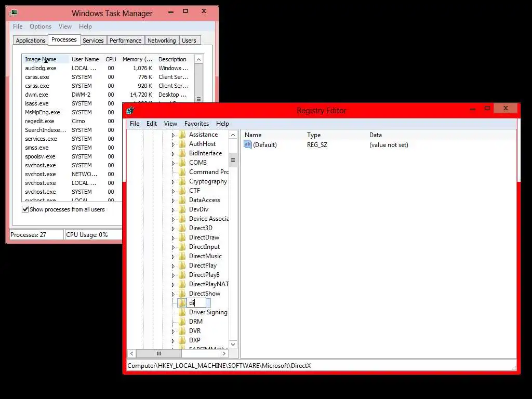
Task: Expand the Assistance registry key
Action: pyautogui.click(x=173, y=135)
